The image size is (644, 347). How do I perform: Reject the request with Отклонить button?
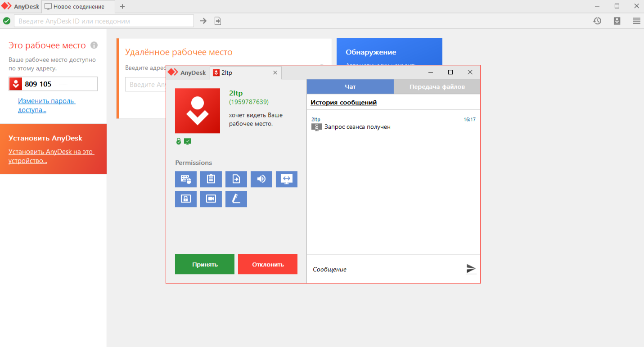tap(268, 264)
